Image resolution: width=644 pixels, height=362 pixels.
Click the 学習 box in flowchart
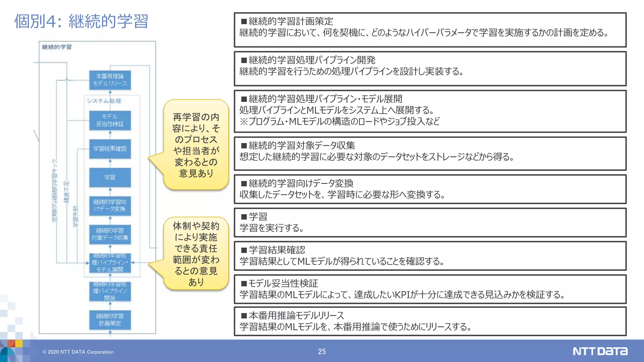pyautogui.click(x=110, y=177)
